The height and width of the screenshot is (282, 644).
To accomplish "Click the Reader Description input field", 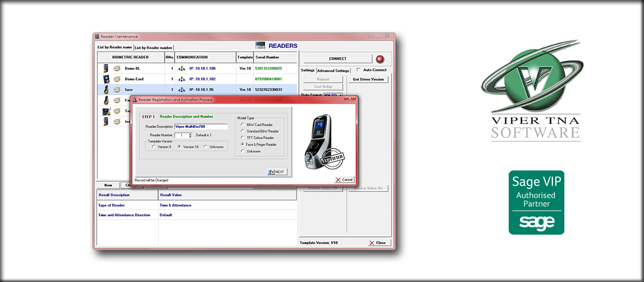I will click(201, 127).
